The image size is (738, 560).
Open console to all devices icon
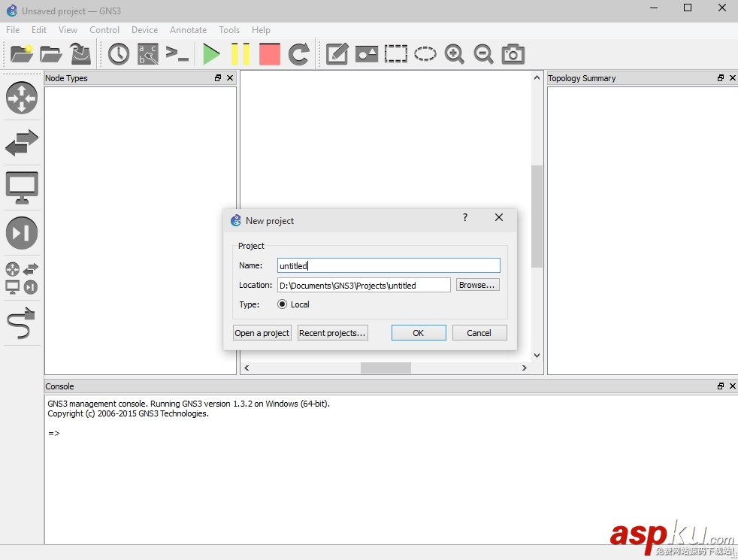pyautogui.click(x=177, y=53)
